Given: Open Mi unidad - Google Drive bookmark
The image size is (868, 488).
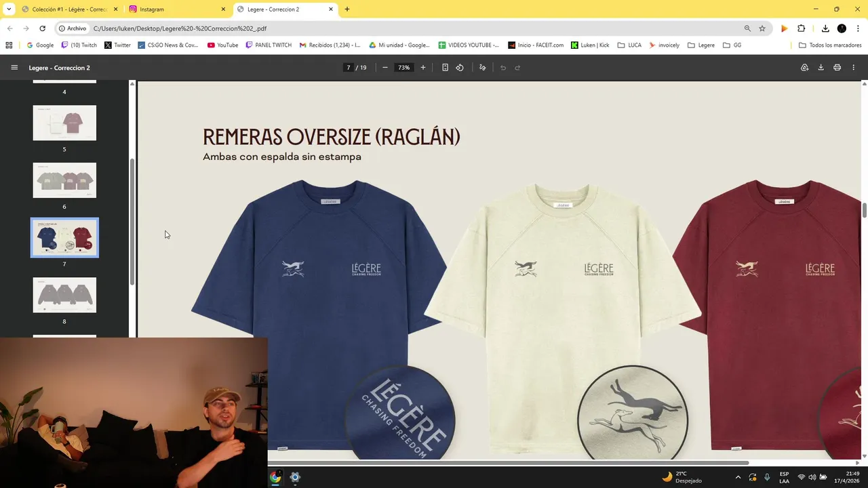Looking at the screenshot, I should [399, 45].
